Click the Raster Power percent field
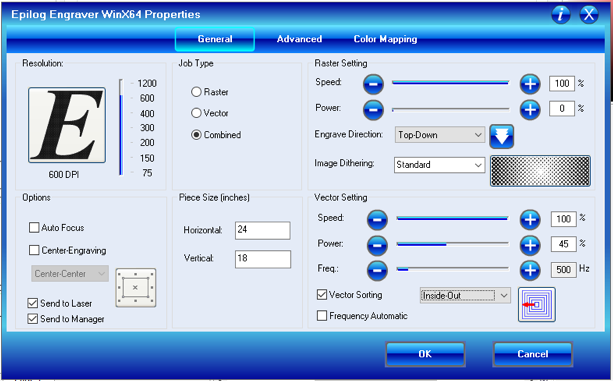 coord(562,109)
